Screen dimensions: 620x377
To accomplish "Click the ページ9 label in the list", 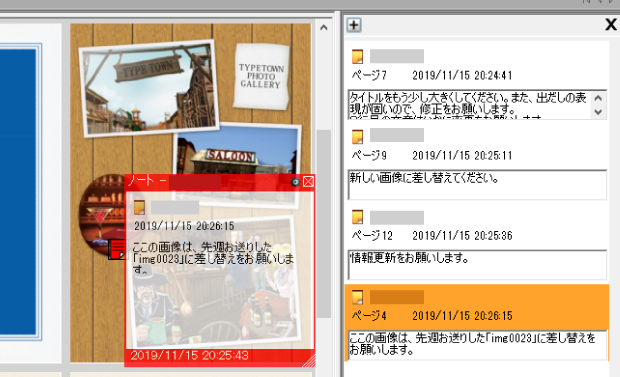I will point(369,155).
